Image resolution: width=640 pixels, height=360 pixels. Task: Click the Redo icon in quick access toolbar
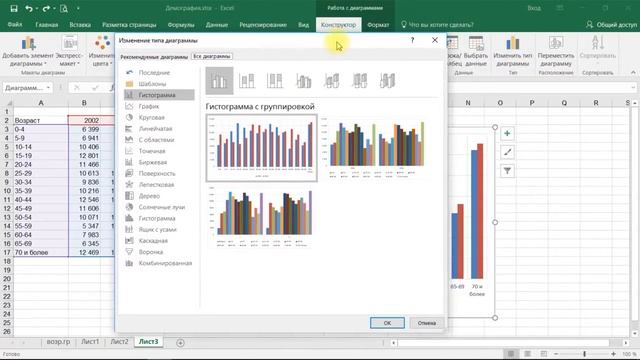pos(46,8)
